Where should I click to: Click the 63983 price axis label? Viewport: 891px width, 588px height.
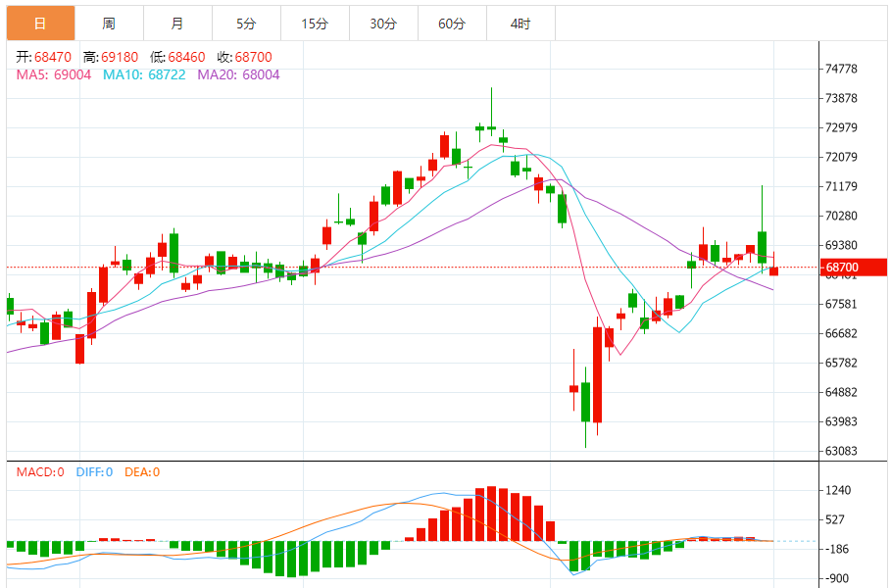click(841, 421)
